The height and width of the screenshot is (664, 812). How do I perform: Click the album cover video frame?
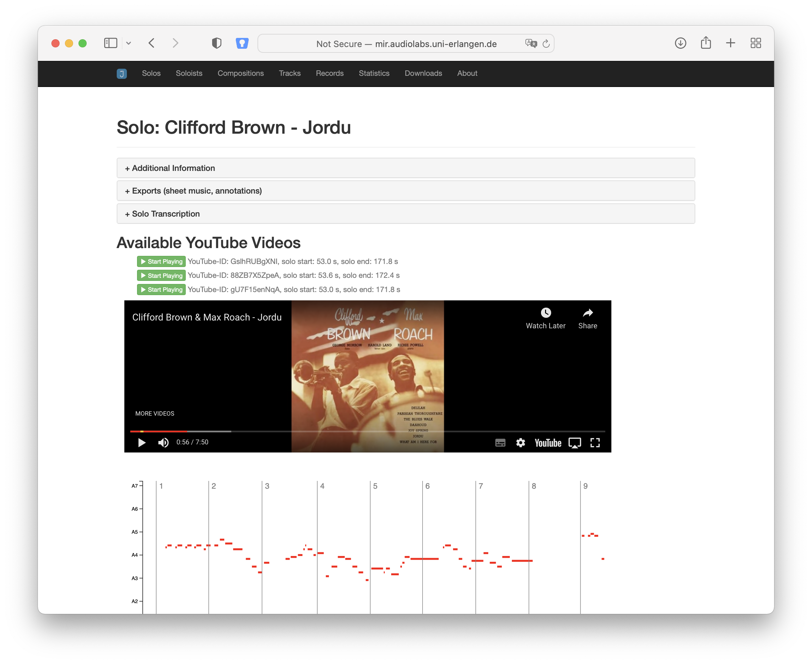pyautogui.click(x=367, y=376)
